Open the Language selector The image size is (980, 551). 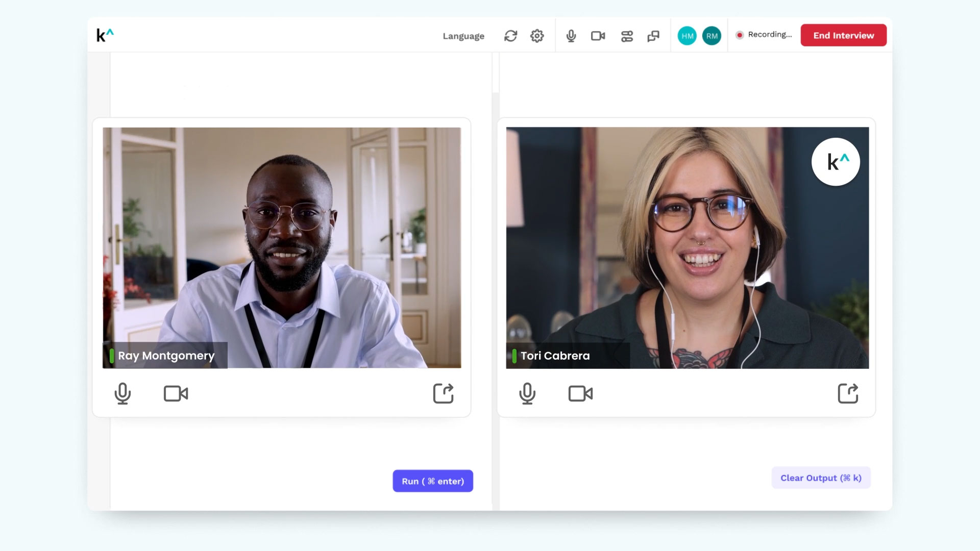click(x=463, y=36)
